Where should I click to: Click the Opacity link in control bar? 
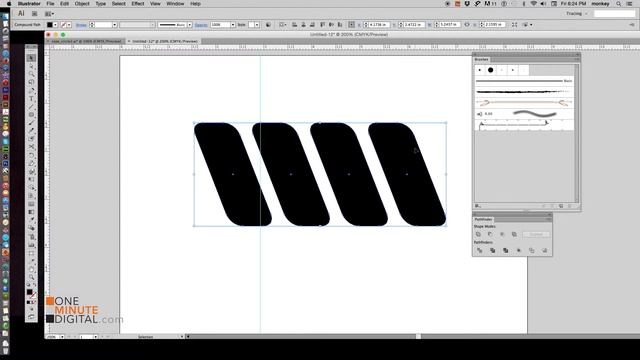tap(201, 25)
